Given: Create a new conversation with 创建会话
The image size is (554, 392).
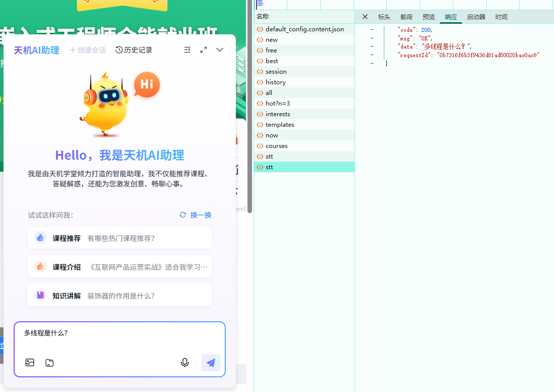Looking at the screenshot, I should click(x=88, y=50).
